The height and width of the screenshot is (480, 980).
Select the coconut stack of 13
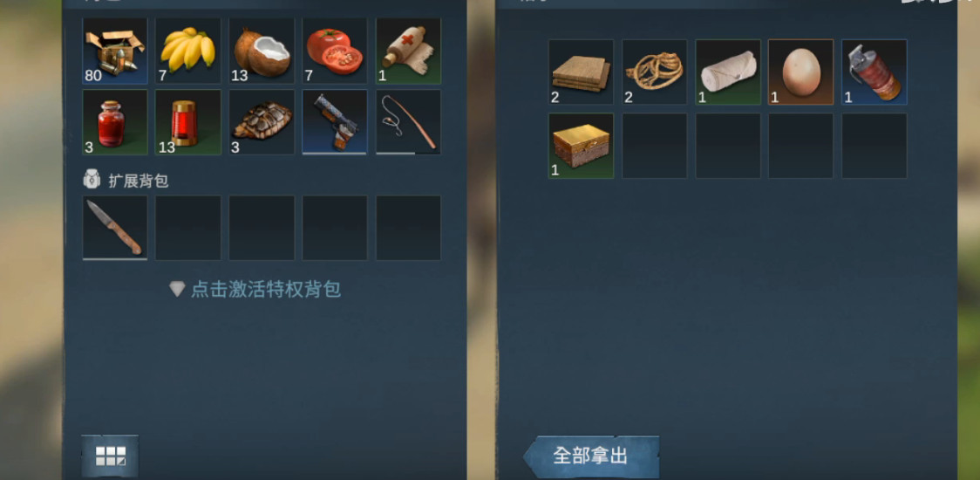[262, 51]
